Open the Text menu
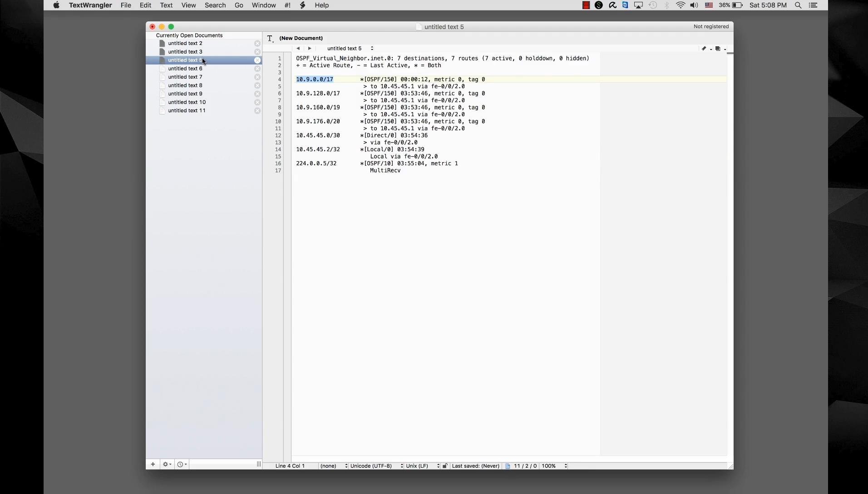Image resolution: width=868 pixels, height=494 pixels. pos(166,5)
